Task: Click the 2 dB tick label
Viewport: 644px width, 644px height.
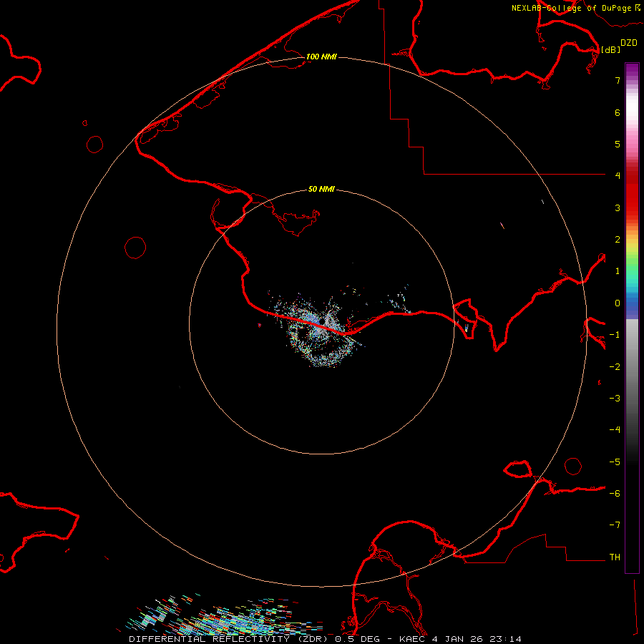Action: coord(618,239)
